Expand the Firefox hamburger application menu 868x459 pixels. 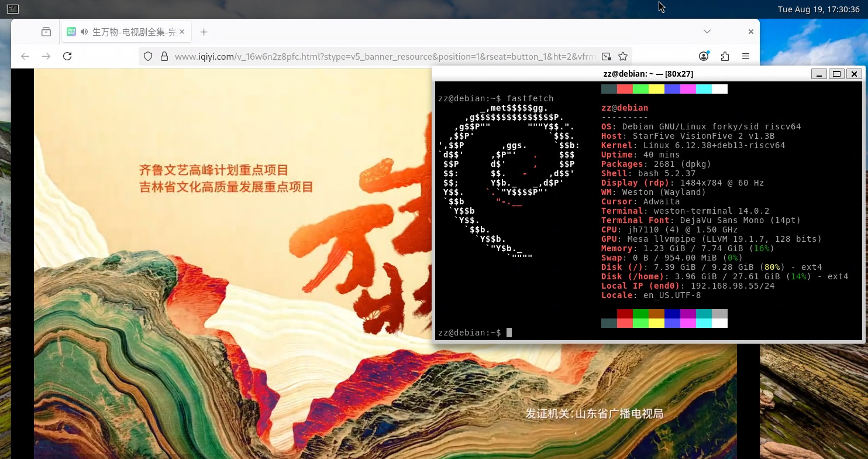tap(746, 56)
